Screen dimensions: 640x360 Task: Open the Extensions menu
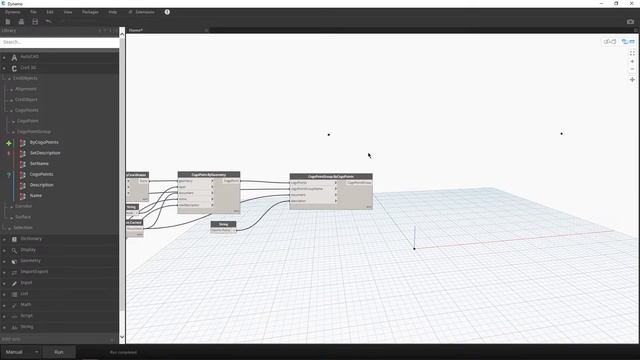[142, 12]
